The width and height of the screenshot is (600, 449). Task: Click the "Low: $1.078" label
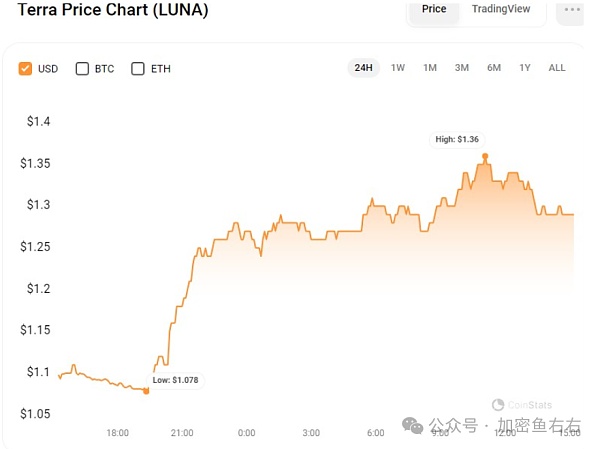point(176,381)
